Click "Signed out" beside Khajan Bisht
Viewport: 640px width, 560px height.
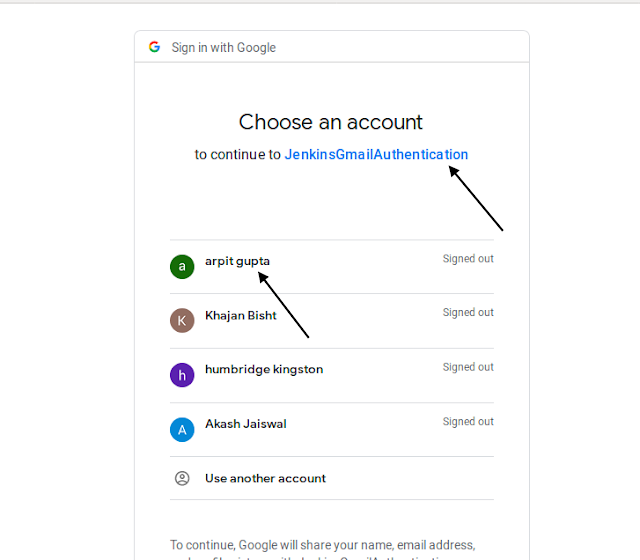click(x=468, y=313)
